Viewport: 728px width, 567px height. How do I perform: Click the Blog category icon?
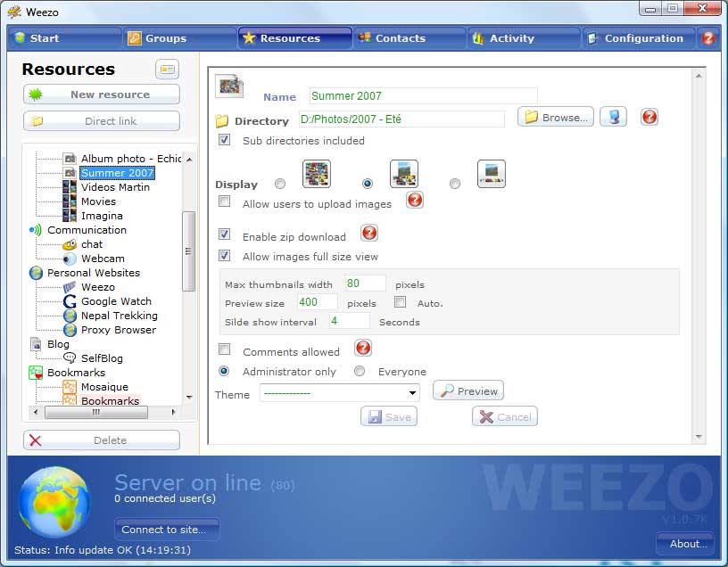pos(36,344)
